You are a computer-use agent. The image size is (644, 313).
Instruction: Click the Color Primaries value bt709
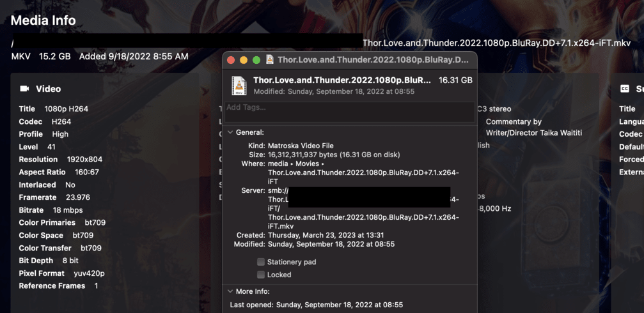95,223
